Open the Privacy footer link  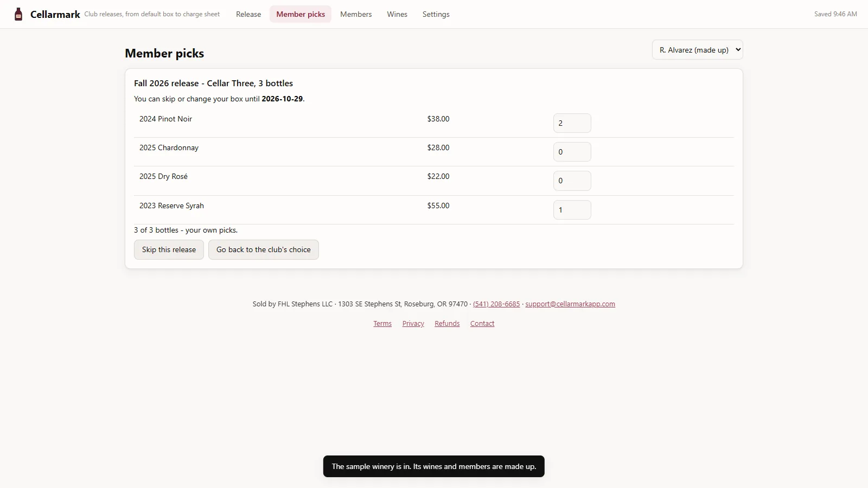point(413,324)
